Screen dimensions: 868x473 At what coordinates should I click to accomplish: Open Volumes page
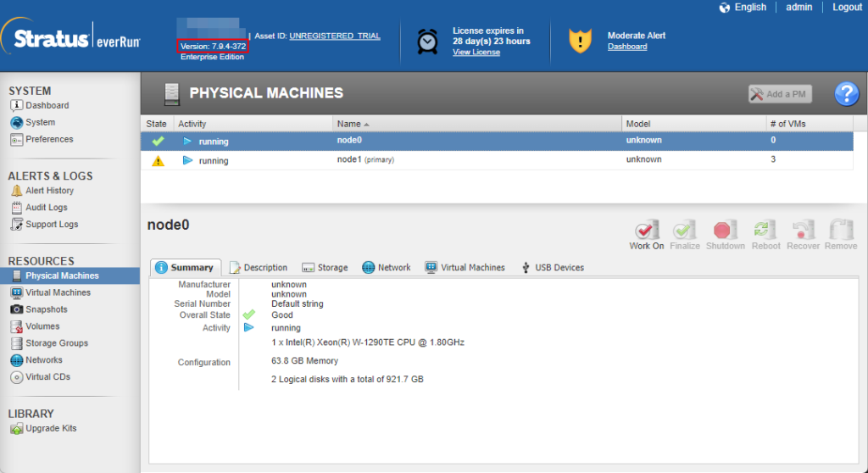pyautogui.click(x=42, y=326)
